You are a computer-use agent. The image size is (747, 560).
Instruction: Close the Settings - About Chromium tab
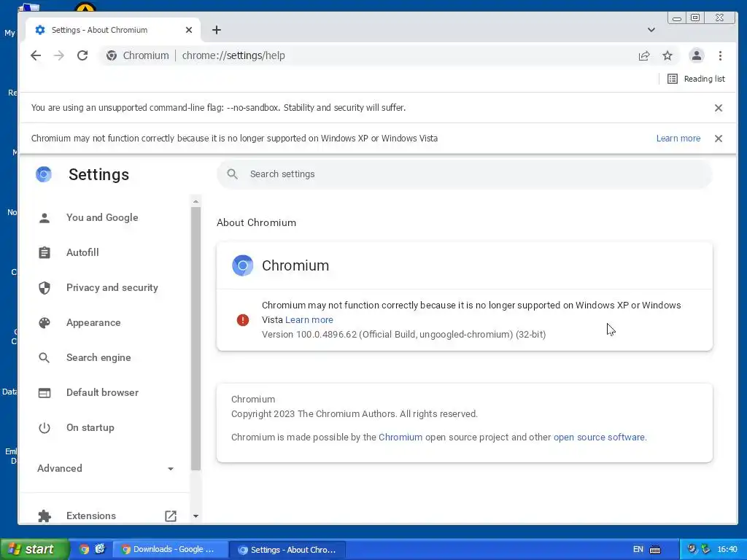click(x=189, y=30)
